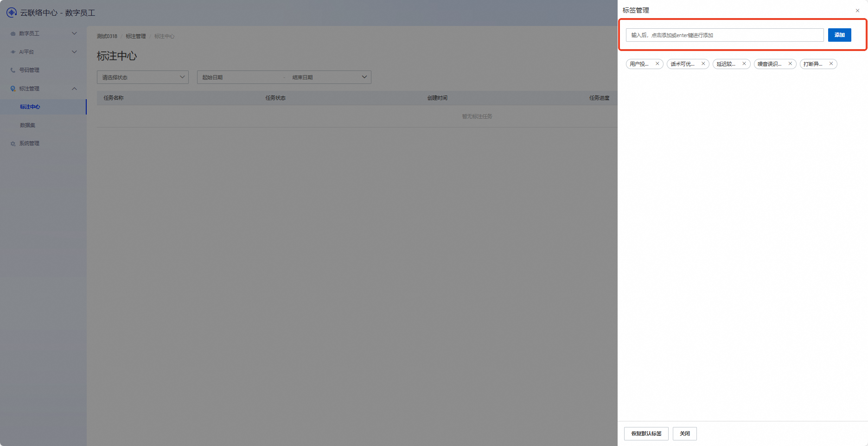Click the 云联络中心 - 数字员工 app title
The height and width of the screenshot is (446, 868).
(57, 13)
